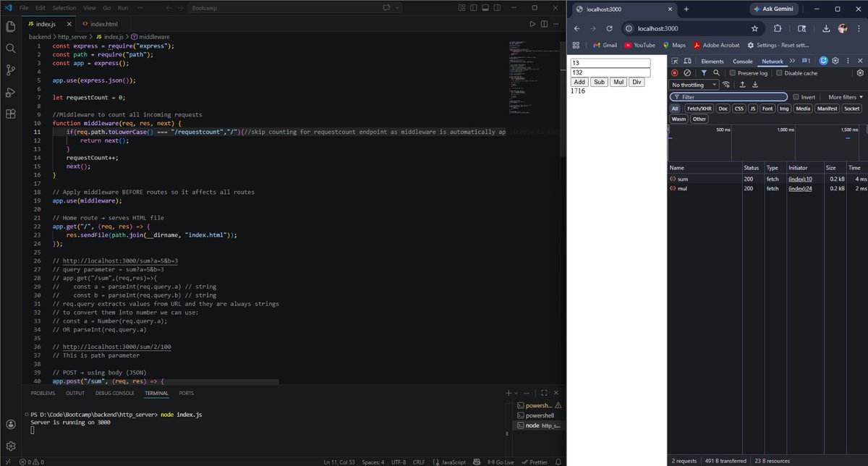Open network search magnifier in DevTools
The height and width of the screenshot is (466, 868).
click(716, 73)
